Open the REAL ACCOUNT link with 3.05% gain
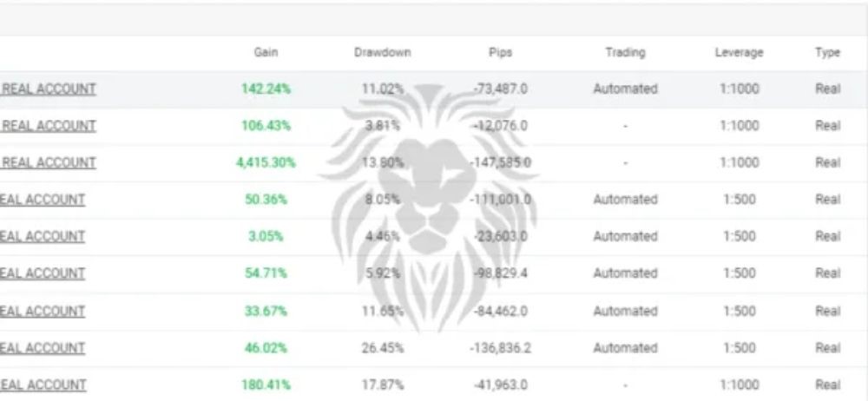This screenshot has width=868, height=401. click(43, 236)
